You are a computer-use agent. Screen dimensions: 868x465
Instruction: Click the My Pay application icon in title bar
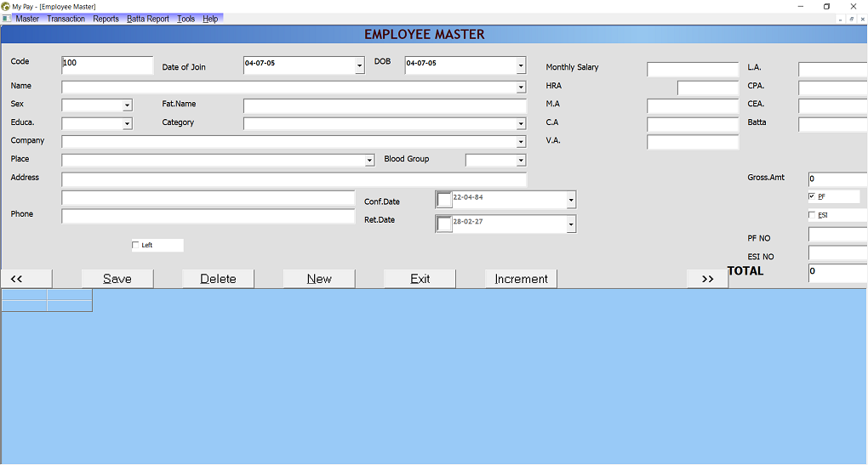click(x=6, y=6)
